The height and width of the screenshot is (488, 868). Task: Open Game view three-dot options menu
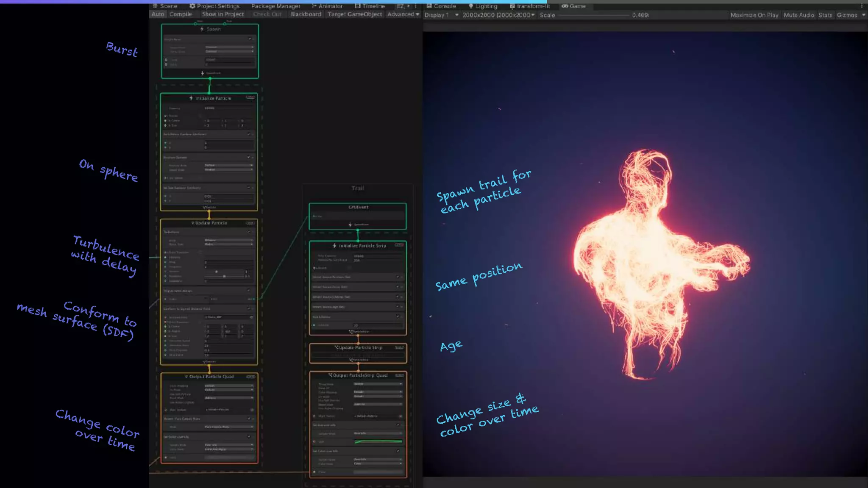pyautogui.click(x=862, y=6)
